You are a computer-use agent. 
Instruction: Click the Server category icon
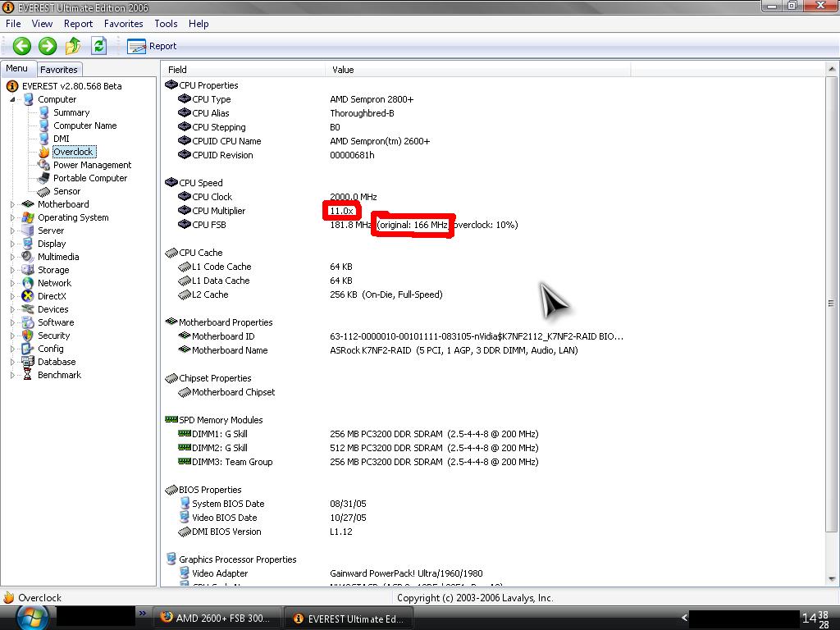[28, 231]
